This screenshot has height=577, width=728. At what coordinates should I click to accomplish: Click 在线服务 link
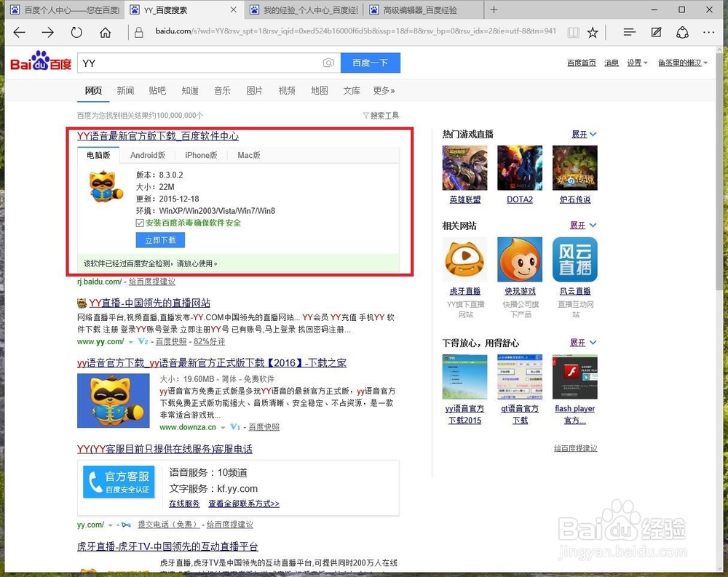[x=184, y=504]
